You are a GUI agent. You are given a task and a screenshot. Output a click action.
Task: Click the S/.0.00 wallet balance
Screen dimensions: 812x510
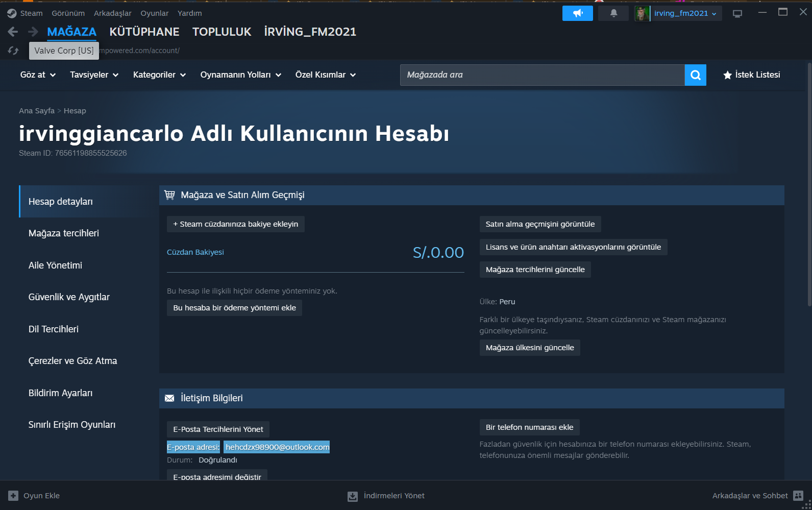click(438, 252)
